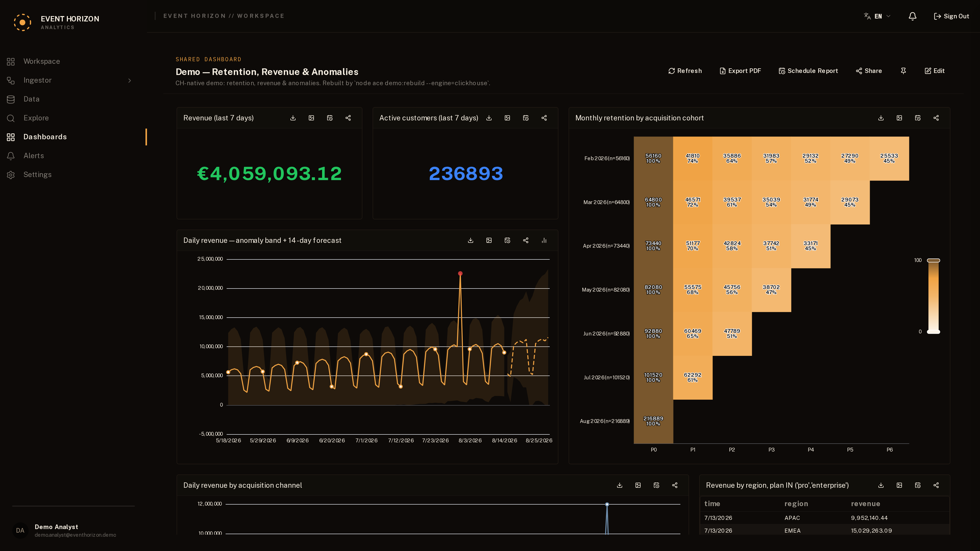Viewport: 980px width, 551px height.
Task: Open the Alerts page
Action: 73,156
